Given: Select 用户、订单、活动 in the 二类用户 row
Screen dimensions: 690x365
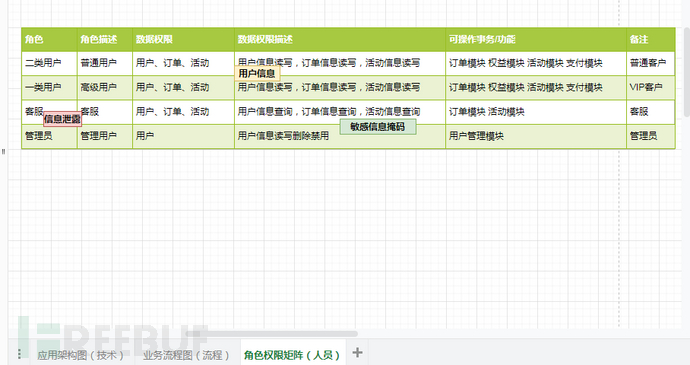Looking at the screenshot, I should click(183, 63).
